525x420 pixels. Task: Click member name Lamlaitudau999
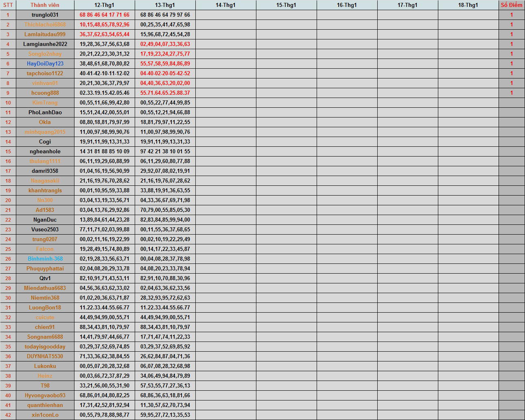pos(45,34)
